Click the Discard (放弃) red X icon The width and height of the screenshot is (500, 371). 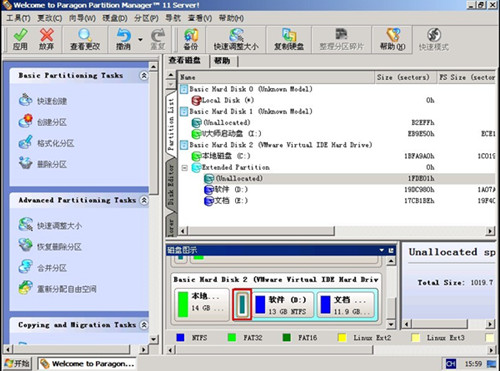47,35
